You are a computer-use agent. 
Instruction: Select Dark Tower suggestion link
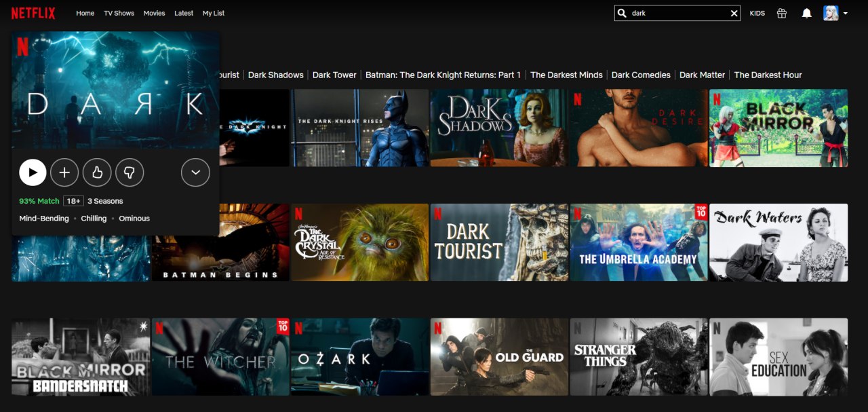tap(334, 75)
